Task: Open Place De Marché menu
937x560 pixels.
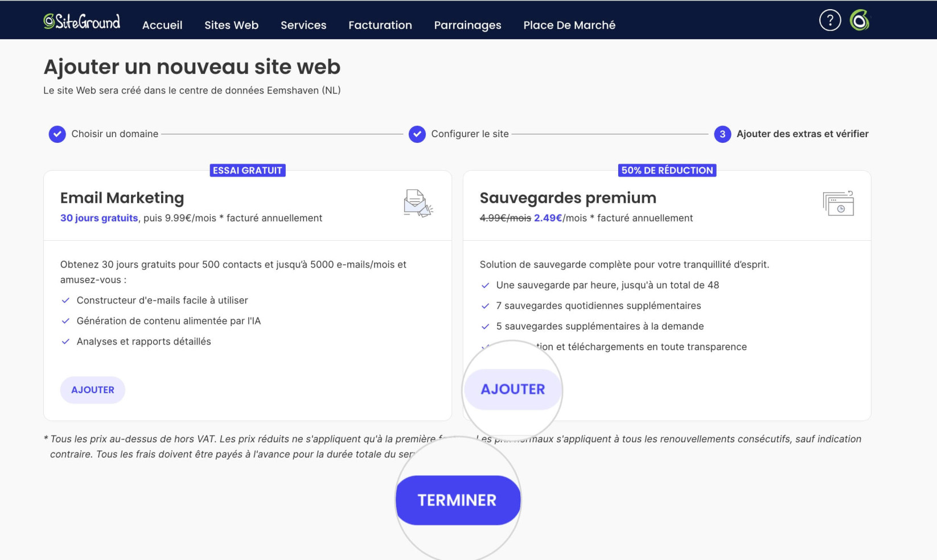Action: coord(569,25)
